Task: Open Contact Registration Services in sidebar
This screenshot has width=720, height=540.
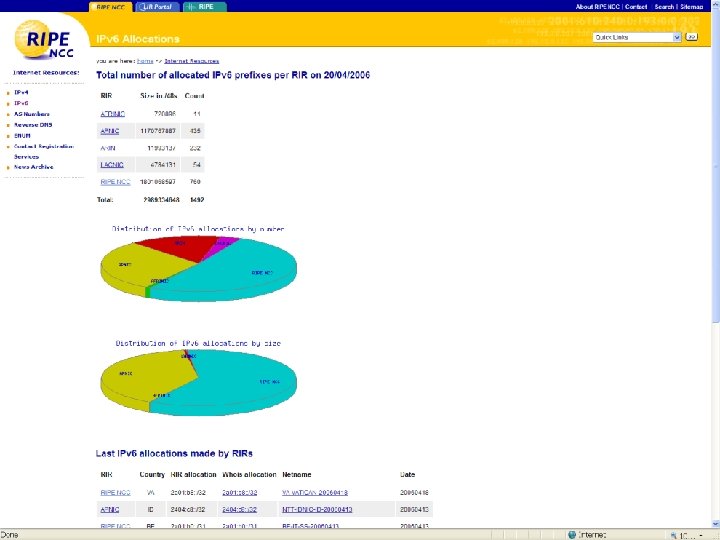Action: pos(44,152)
